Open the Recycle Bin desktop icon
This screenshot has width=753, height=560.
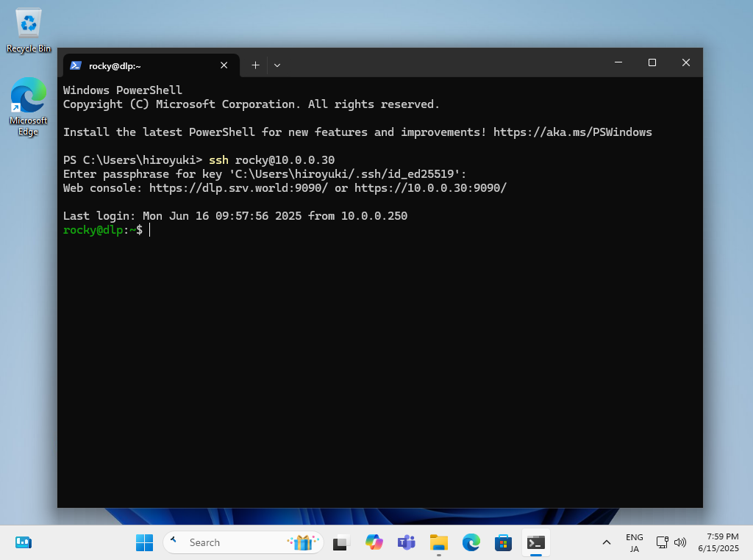[29, 31]
